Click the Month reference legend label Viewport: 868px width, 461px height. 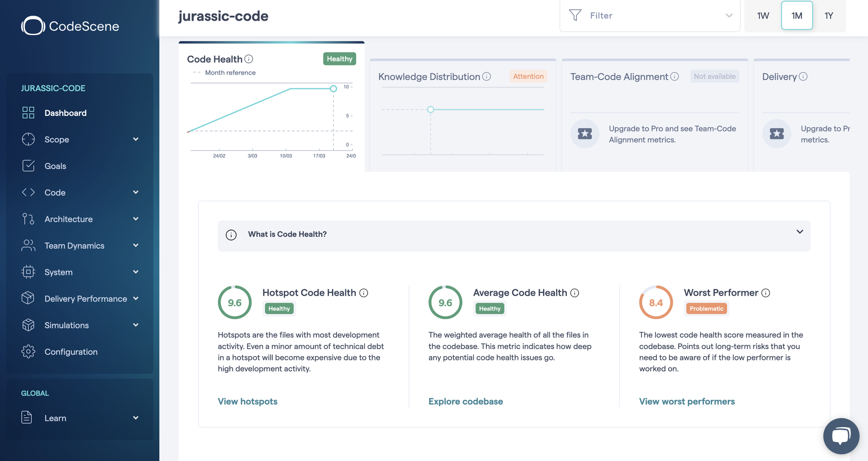tap(230, 72)
